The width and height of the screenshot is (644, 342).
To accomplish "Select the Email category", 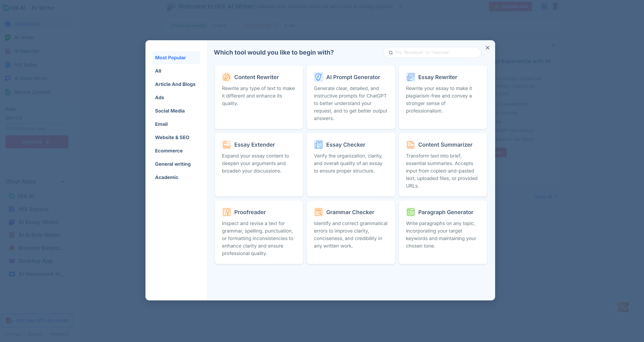I will point(176,124).
